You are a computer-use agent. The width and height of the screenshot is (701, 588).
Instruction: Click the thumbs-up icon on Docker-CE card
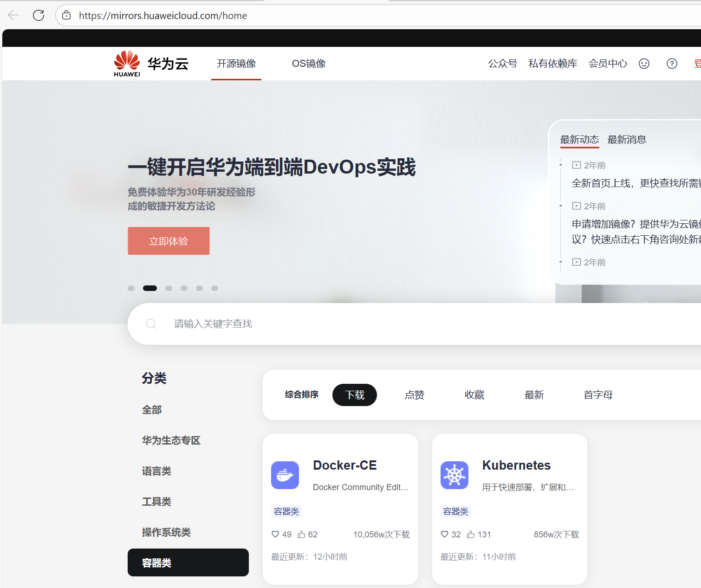click(x=301, y=534)
